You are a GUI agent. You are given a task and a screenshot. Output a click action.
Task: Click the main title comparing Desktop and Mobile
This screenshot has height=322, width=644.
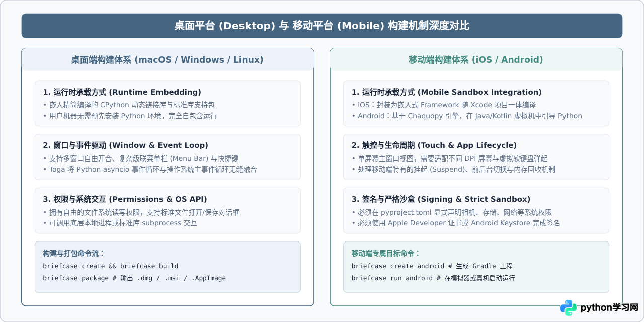tap(322, 26)
